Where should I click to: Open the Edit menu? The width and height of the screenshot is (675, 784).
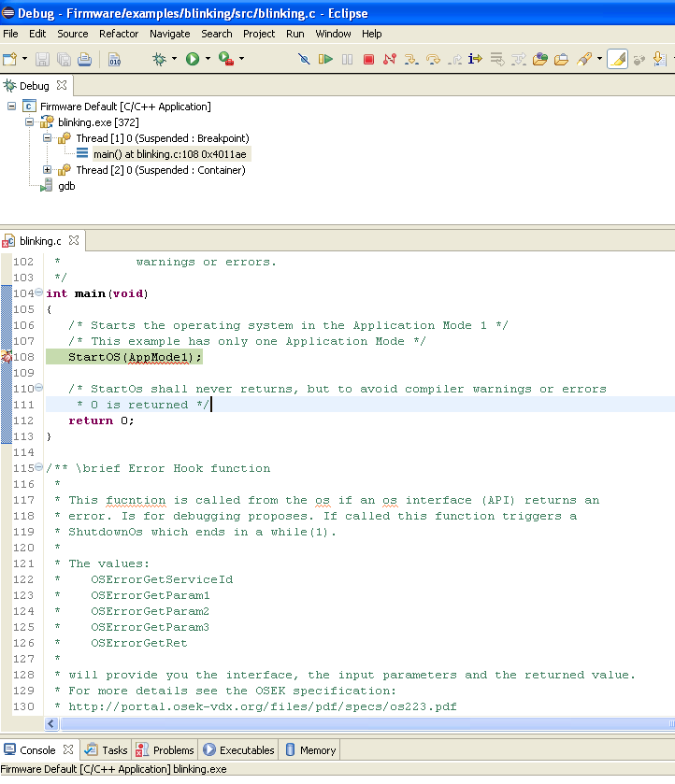37,34
